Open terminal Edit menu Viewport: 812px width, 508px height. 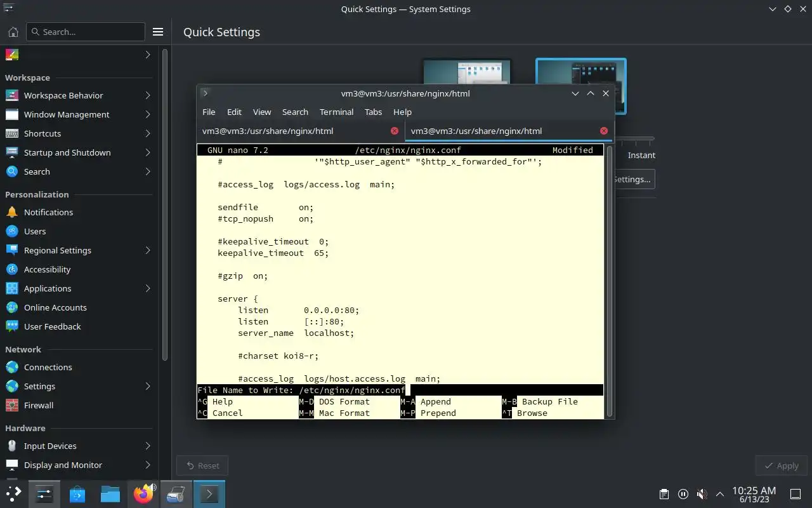tap(234, 112)
